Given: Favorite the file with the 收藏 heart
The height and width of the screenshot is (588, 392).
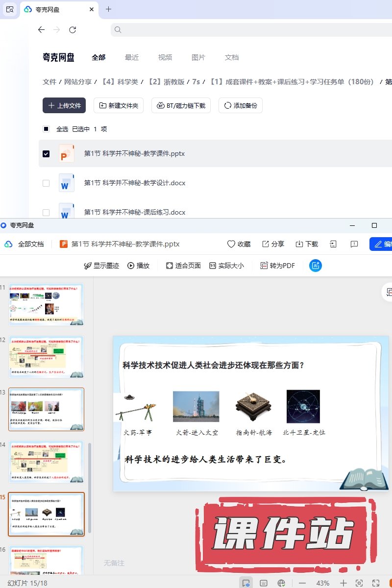Looking at the screenshot, I should coord(239,244).
